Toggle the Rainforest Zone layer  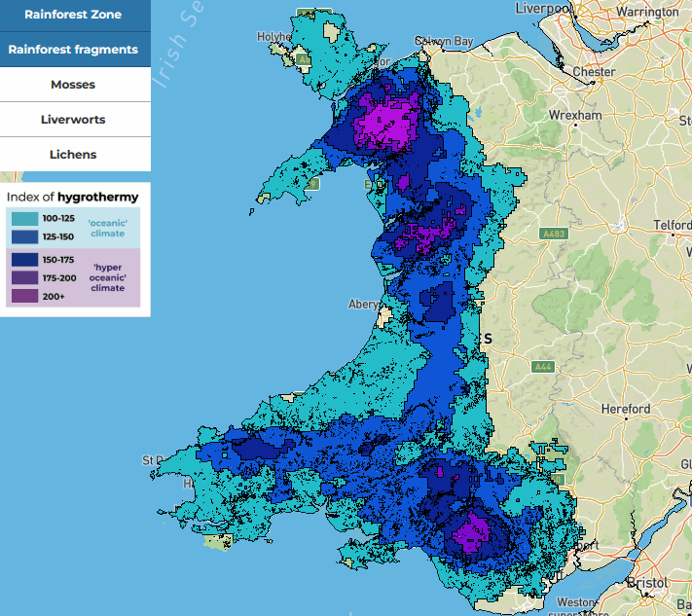click(75, 15)
